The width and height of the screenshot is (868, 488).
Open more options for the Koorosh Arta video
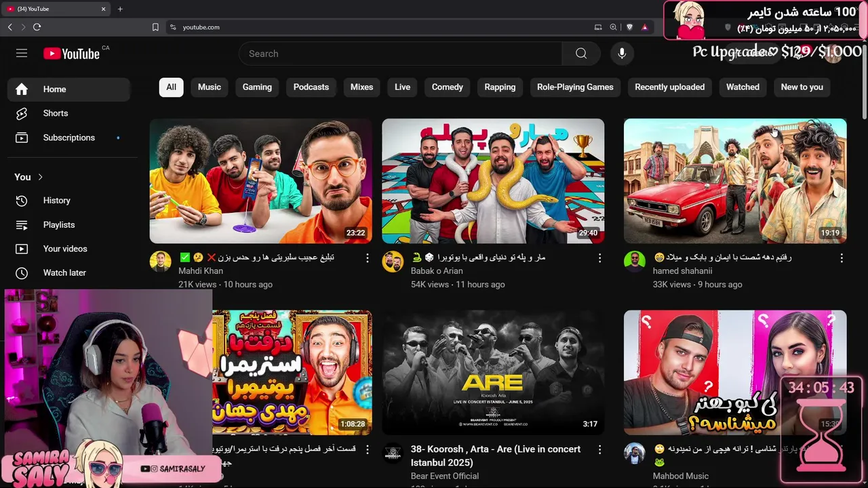tap(599, 449)
